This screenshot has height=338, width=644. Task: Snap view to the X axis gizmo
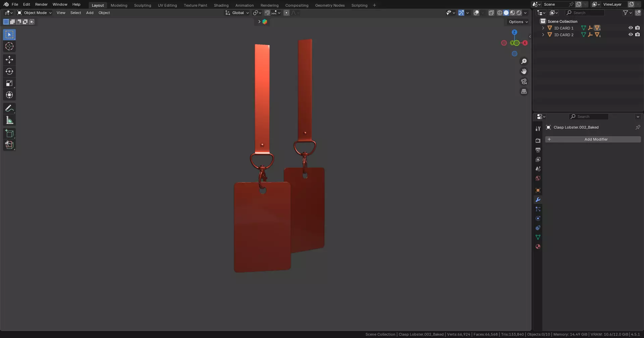[x=525, y=43]
